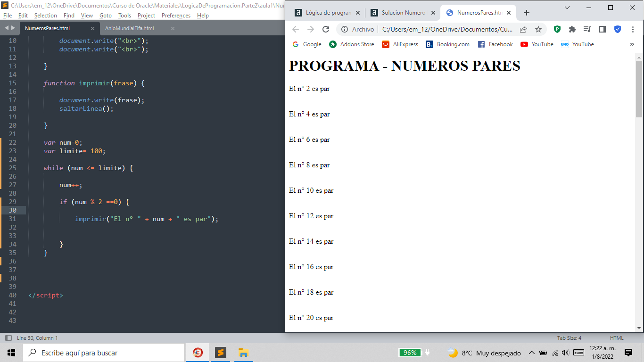Click the share page icon in address bar

(523, 29)
